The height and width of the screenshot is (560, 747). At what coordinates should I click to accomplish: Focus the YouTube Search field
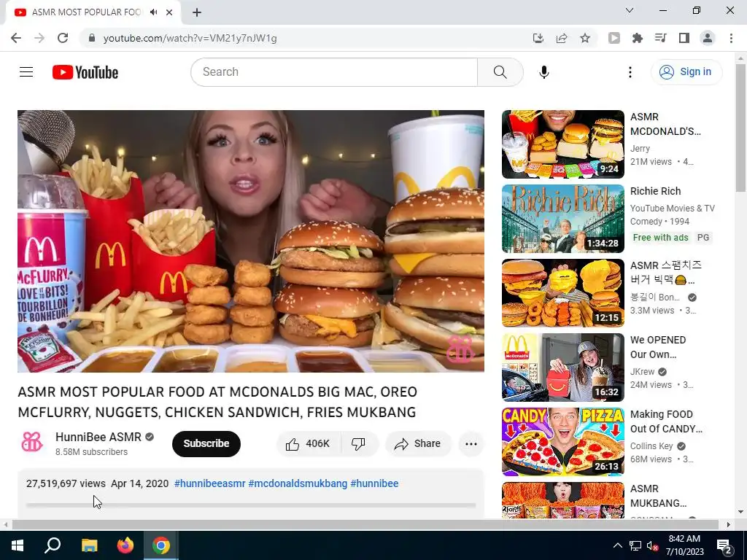334,72
